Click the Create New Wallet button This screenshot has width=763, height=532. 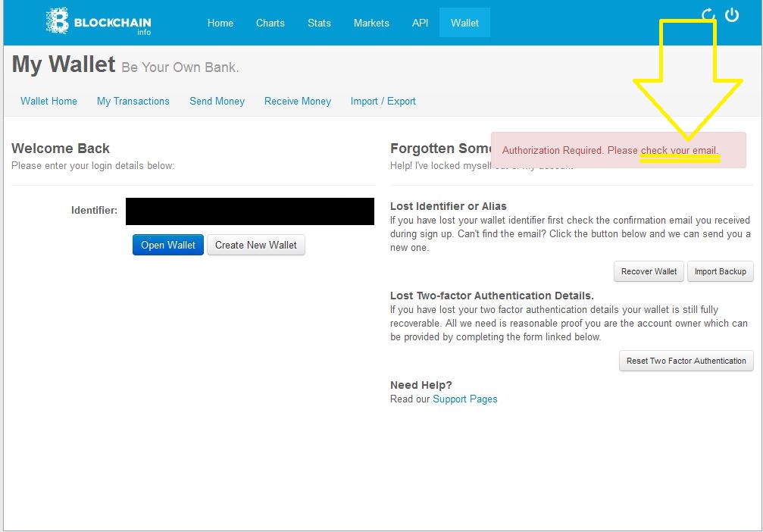256,245
